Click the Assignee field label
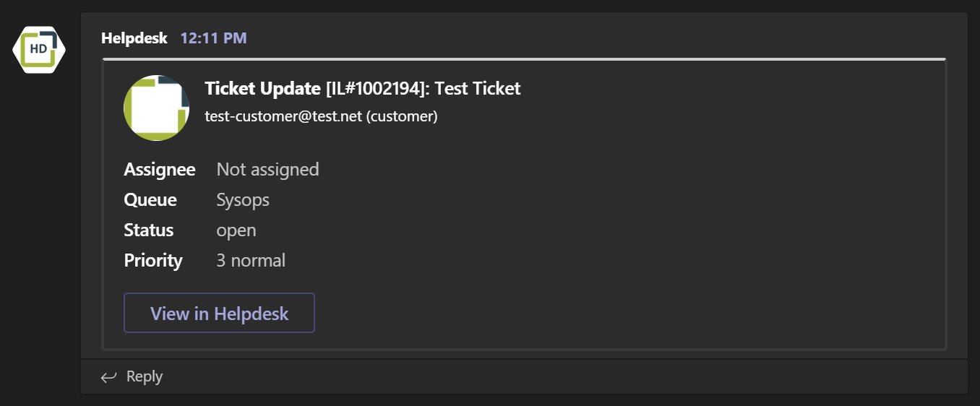Screen dimensions: 980x406 point(160,169)
